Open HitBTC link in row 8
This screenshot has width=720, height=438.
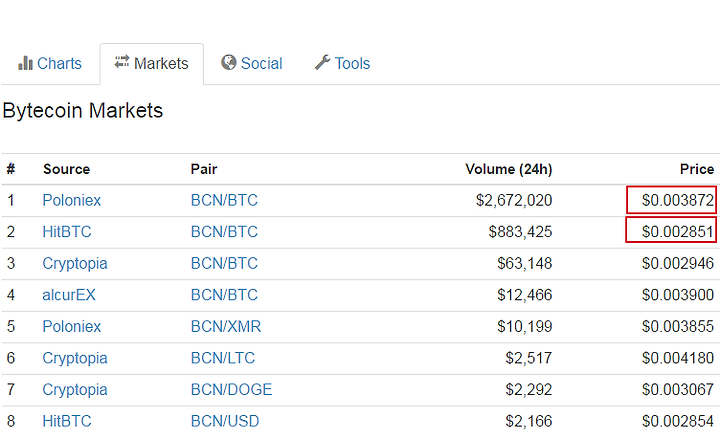tap(67, 421)
